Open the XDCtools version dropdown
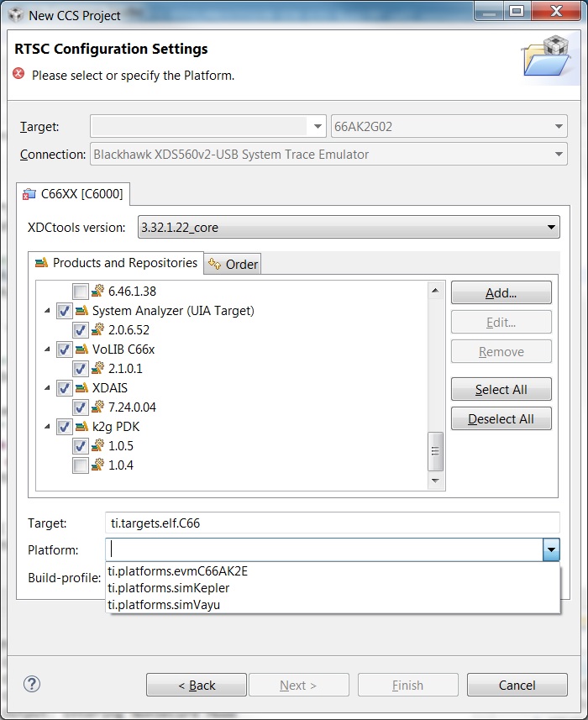 pyautogui.click(x=551, y=227)
